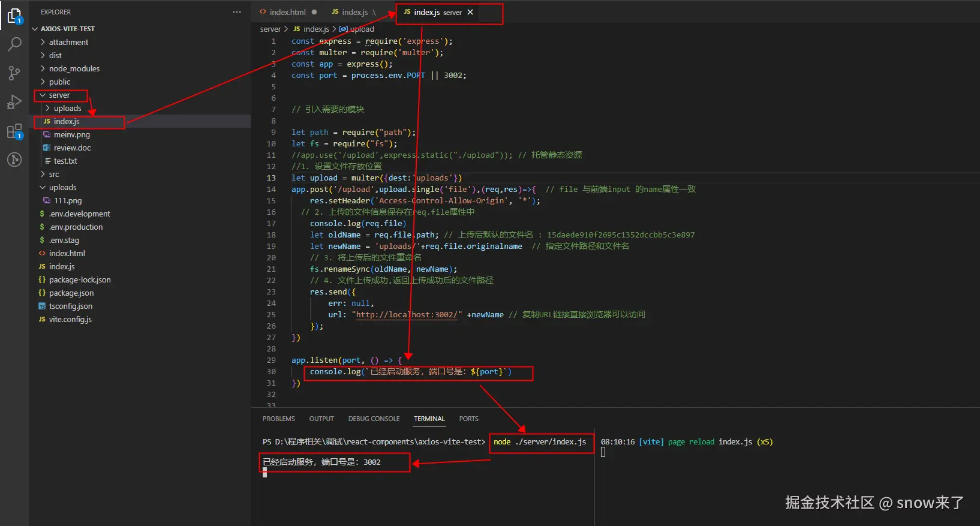Viewport: 980px width, 526px height.
Task: Click 'res.send' call on line 23
Action: point(328,291)
